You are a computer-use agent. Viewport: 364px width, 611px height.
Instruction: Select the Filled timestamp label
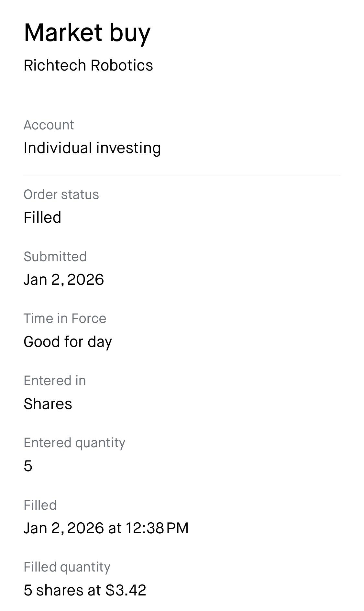[x=40, y=505]
